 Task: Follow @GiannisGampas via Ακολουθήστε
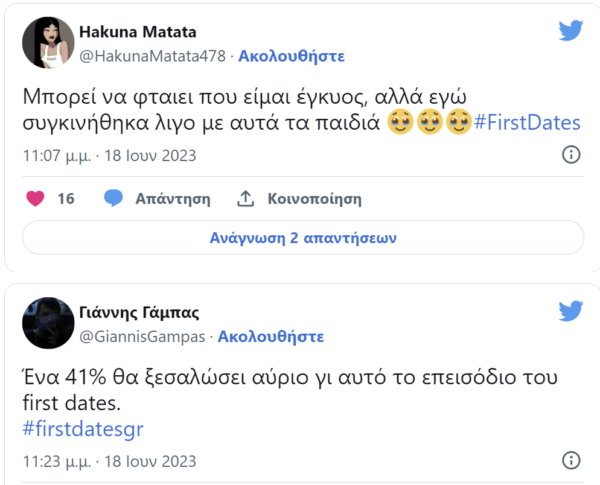273,336
